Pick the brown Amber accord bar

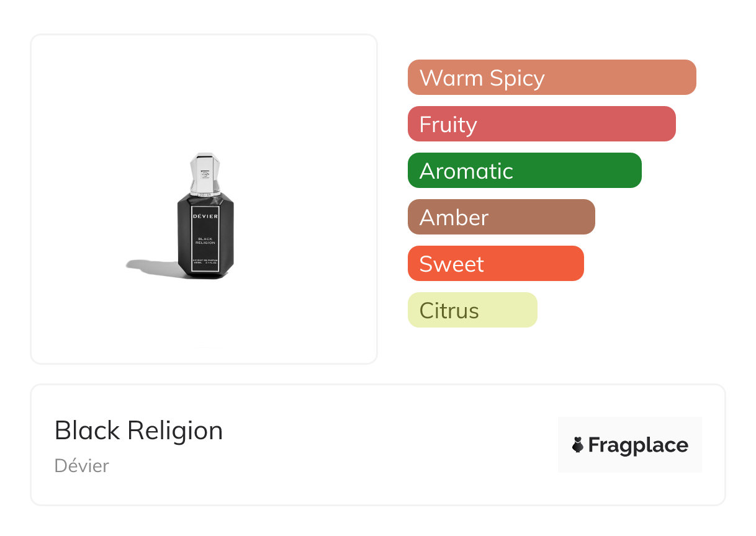[501, 217]
